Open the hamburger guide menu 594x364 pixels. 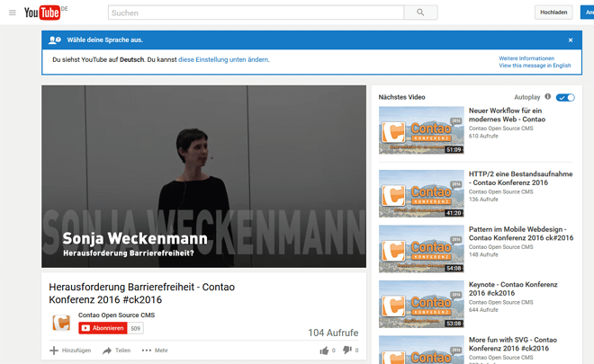[x=12, y=13]
